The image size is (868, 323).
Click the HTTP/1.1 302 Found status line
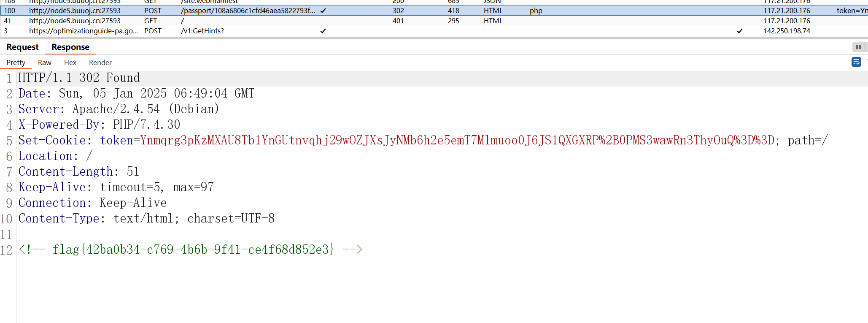point(79,78)
